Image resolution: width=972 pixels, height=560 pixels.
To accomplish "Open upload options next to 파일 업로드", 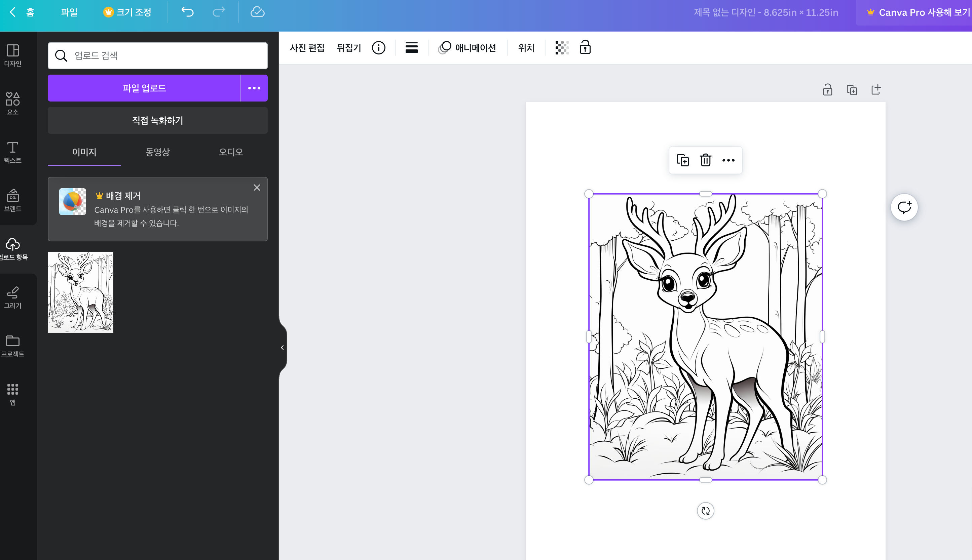I will pyautogui.click(x=254, y=88).
